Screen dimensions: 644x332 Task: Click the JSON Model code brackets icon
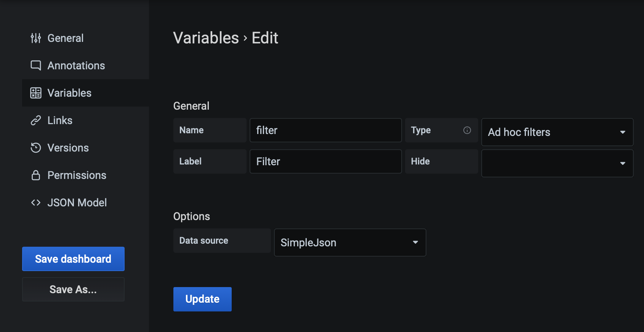click(36, 203)
